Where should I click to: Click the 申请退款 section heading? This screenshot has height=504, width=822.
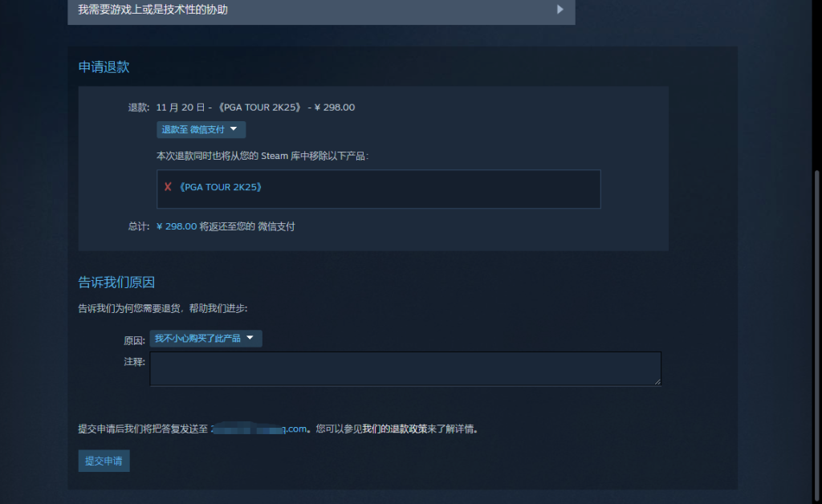click(x=104, y=67)
